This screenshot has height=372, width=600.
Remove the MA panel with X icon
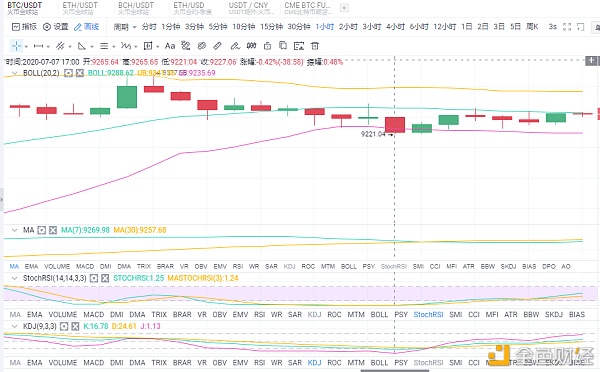(x=53, y=230)
